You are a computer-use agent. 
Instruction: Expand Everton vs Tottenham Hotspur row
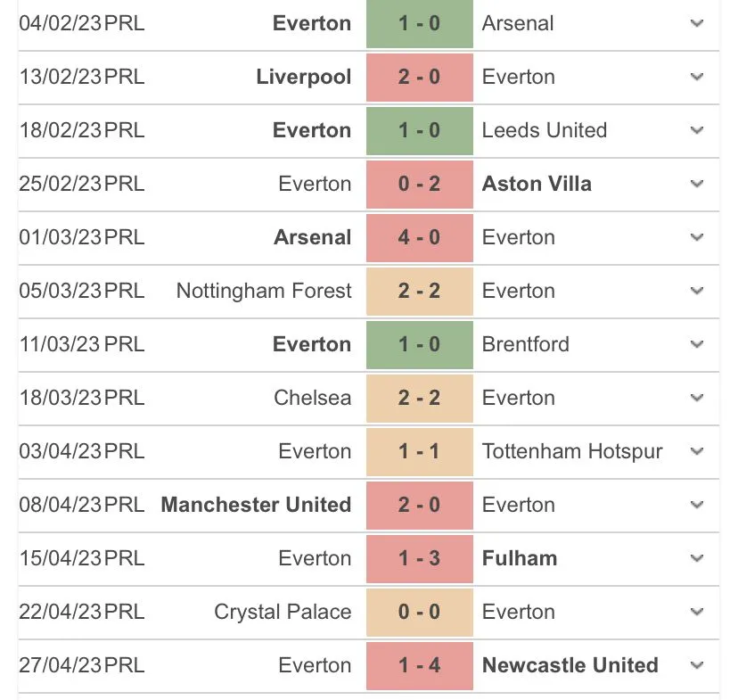pos(697,451)
